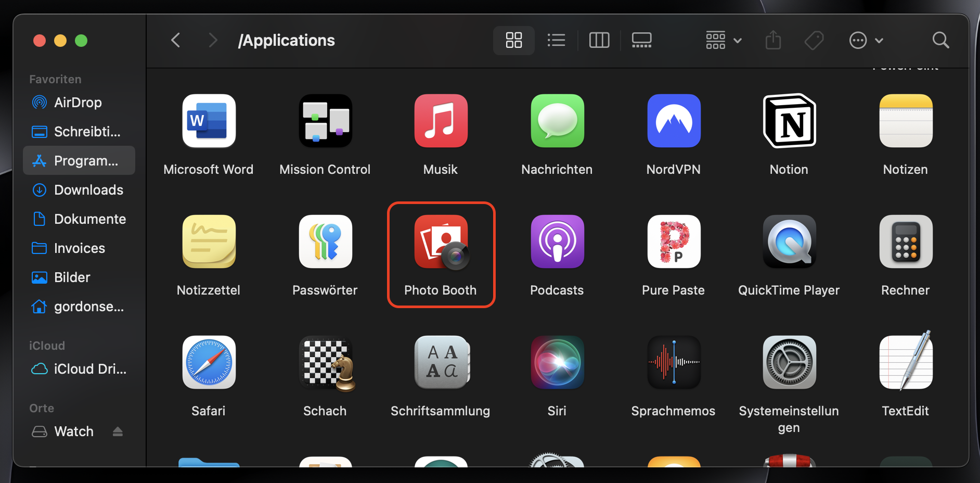Screen dimensions: 980x483
Task: Open the Mission Control app icon
Action: pyautogui.click(x=325, y=121)
